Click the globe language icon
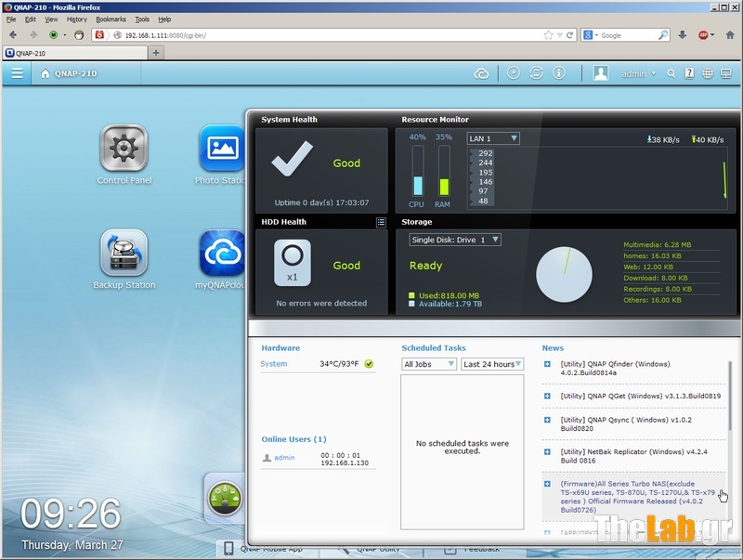The image size is (743, 560). tap(708, 73)
